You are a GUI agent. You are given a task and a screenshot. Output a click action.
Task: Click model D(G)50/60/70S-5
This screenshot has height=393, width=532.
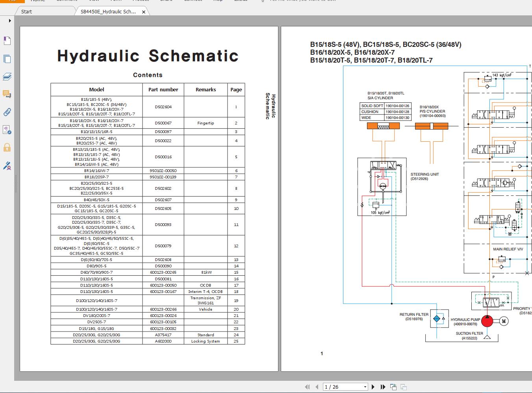[x=96, y=260]
